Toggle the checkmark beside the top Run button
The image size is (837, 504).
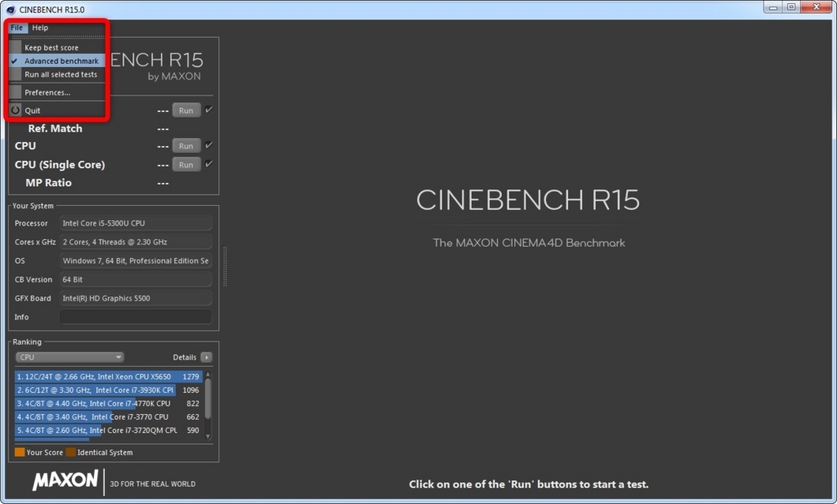tap(208, 109)
